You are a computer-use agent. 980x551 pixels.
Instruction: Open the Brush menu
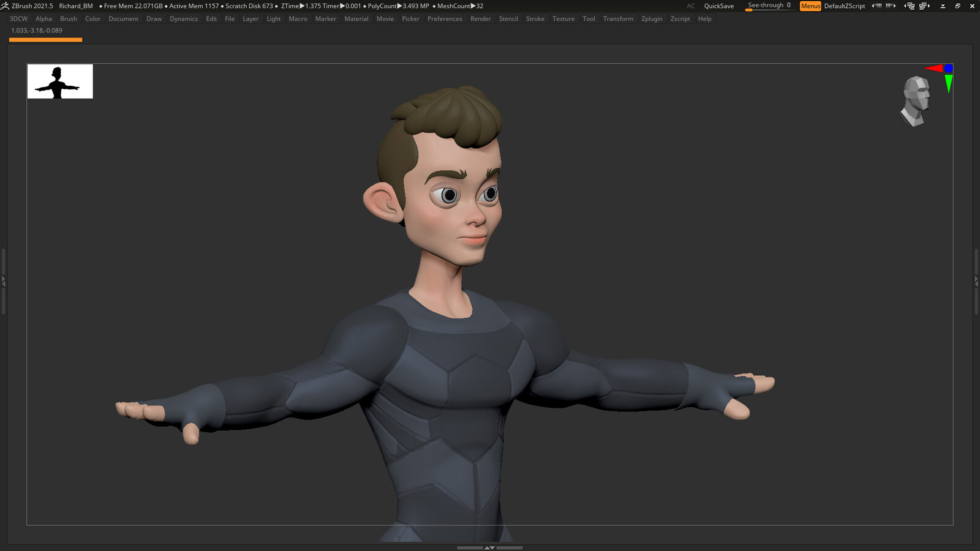[x=69, y=19]
